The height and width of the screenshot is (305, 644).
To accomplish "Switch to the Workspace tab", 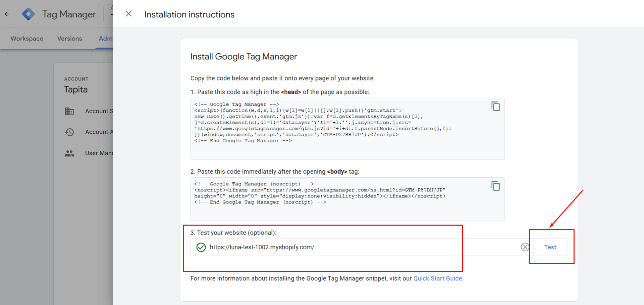I will 26,38.
